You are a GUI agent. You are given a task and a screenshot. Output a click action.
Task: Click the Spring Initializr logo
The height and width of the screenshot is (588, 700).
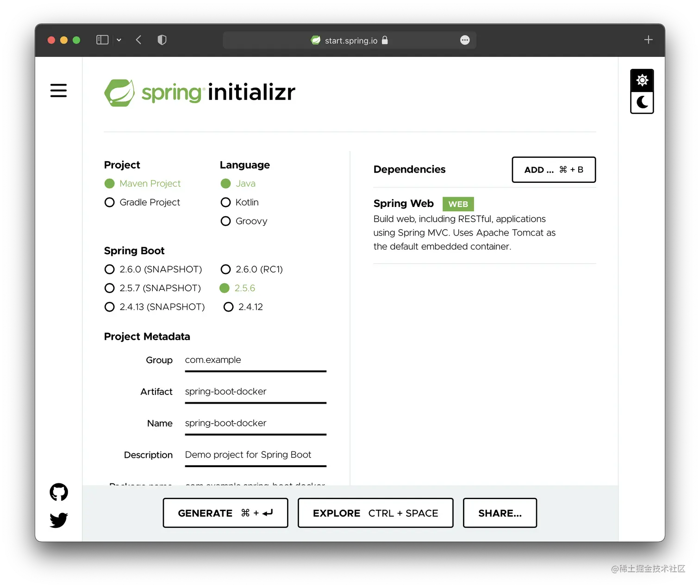[x=200, y=93]
